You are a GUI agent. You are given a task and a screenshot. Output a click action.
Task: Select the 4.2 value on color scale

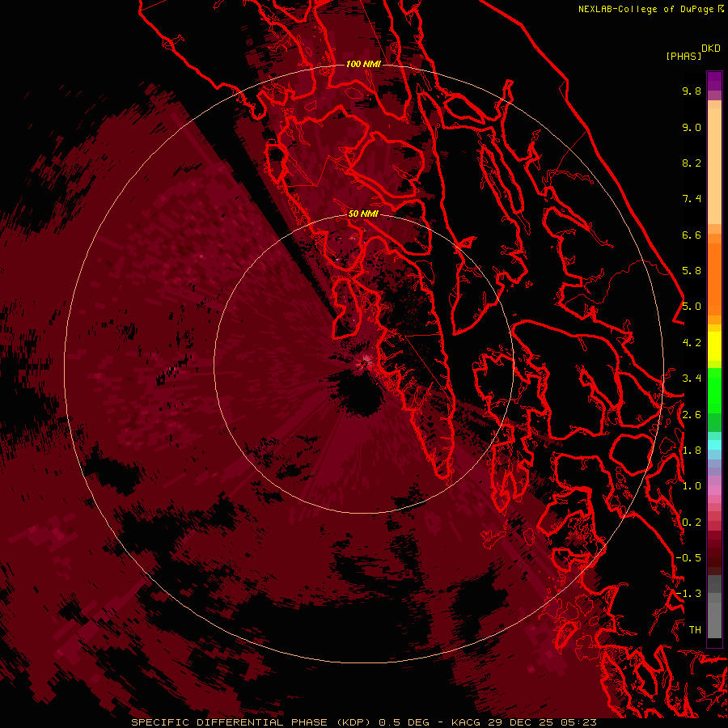pos(692,343)
